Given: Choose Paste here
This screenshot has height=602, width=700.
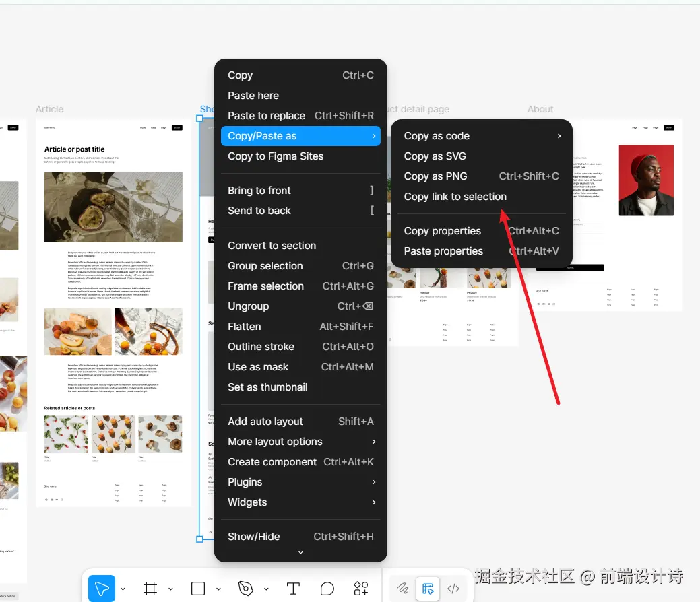Looking at the screenshot, I should (x=300, y=96).
